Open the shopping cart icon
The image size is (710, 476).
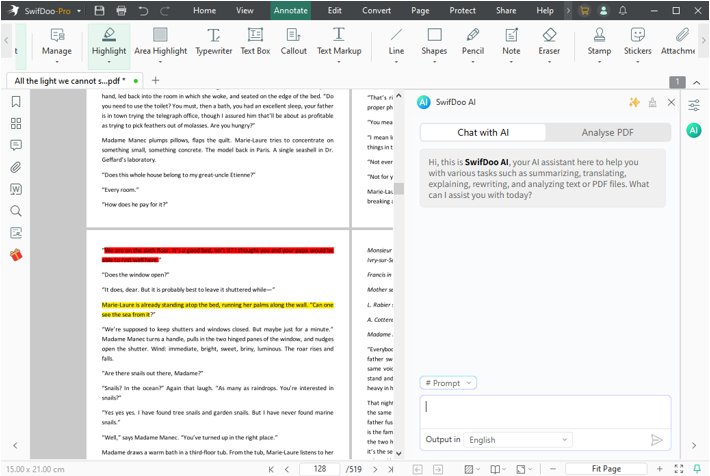click(584, 10)
